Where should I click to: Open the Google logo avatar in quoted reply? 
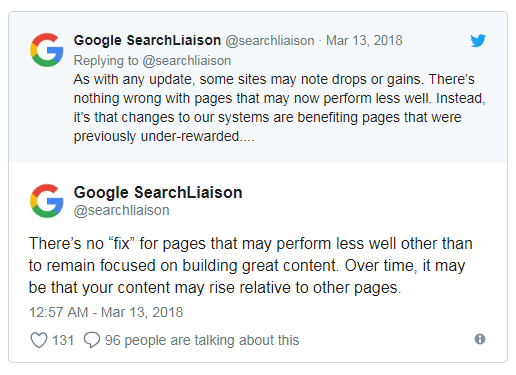point(47,50)
